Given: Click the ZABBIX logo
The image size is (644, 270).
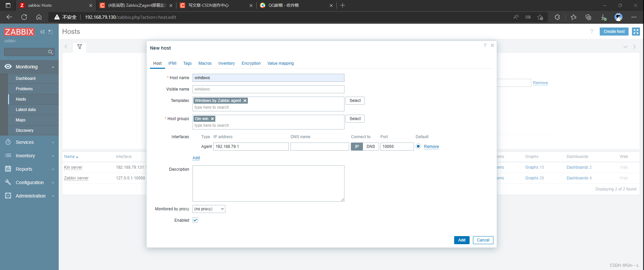Looking at the screenshot, I should 19,32.
